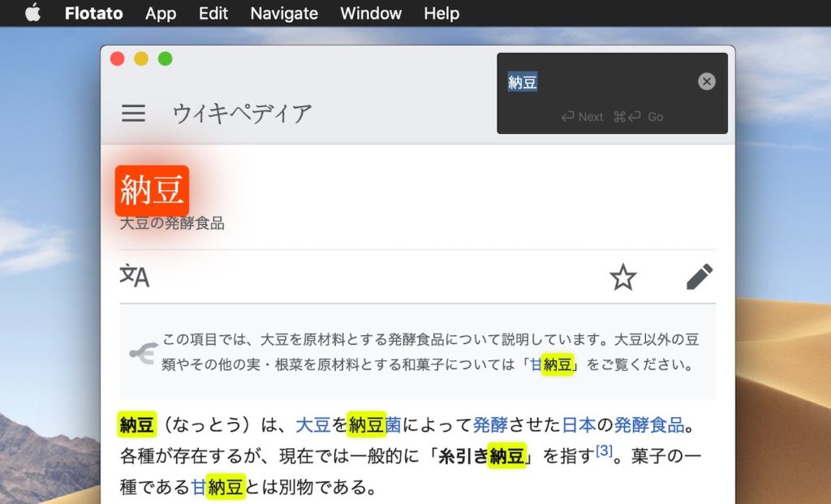This screenshot has height=504, width=831.
Task: Follow the 大豆 soybean link
Action: tap(314, 424)
